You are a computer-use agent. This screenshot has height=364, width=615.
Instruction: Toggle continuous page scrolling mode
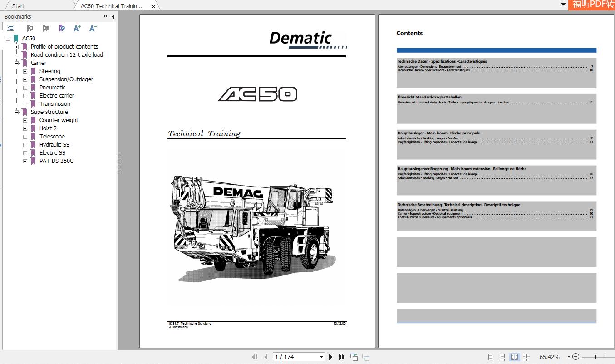[503, 357]
